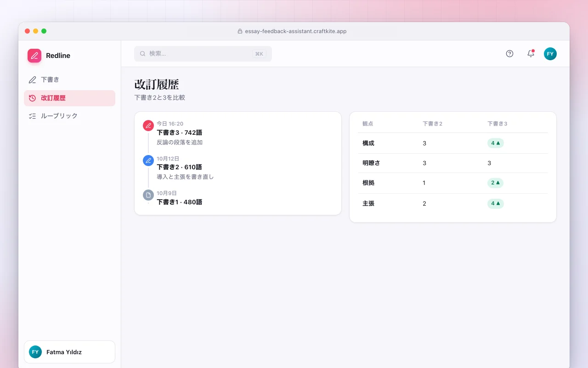Click the FY avatar beside Fatma Yıldız
Image resolution: width=588 pixels, height=368 pixels.
click(x=35, y=352)
